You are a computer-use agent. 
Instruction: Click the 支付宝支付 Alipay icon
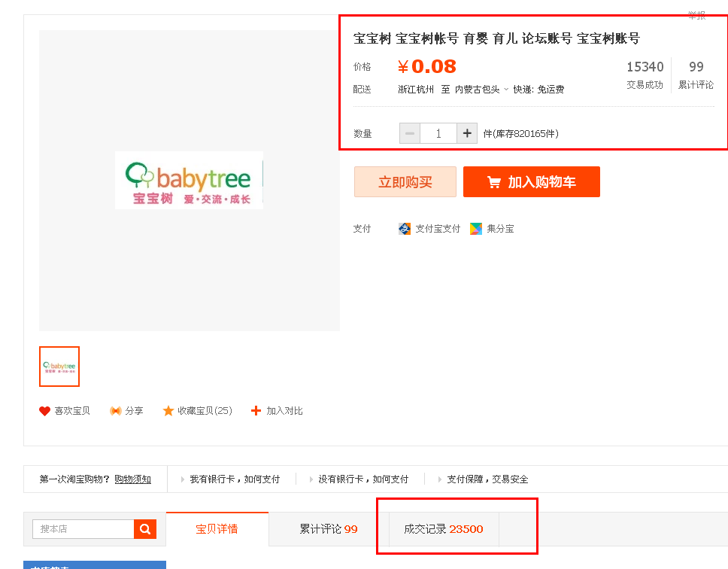[x=405, y=229]
